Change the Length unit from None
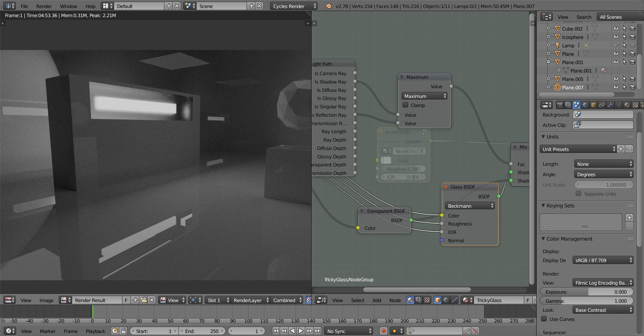644x336 pixels. click(603, 164)
